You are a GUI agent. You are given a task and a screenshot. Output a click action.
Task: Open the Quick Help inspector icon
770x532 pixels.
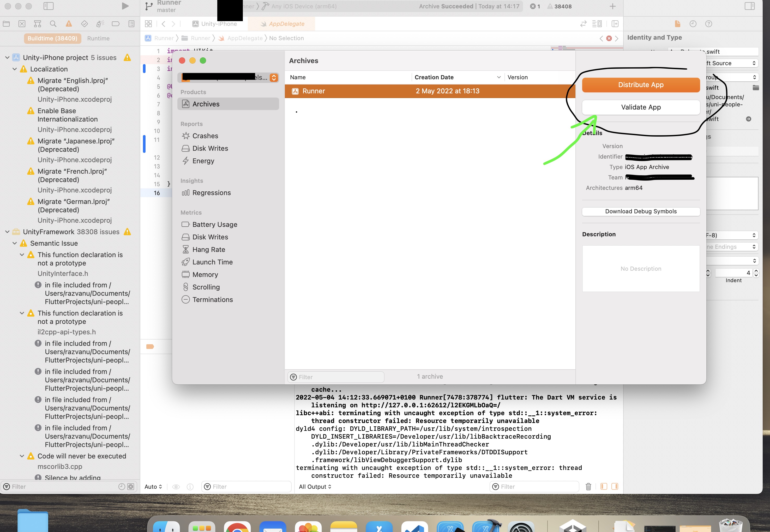click(x=709, y=24)
